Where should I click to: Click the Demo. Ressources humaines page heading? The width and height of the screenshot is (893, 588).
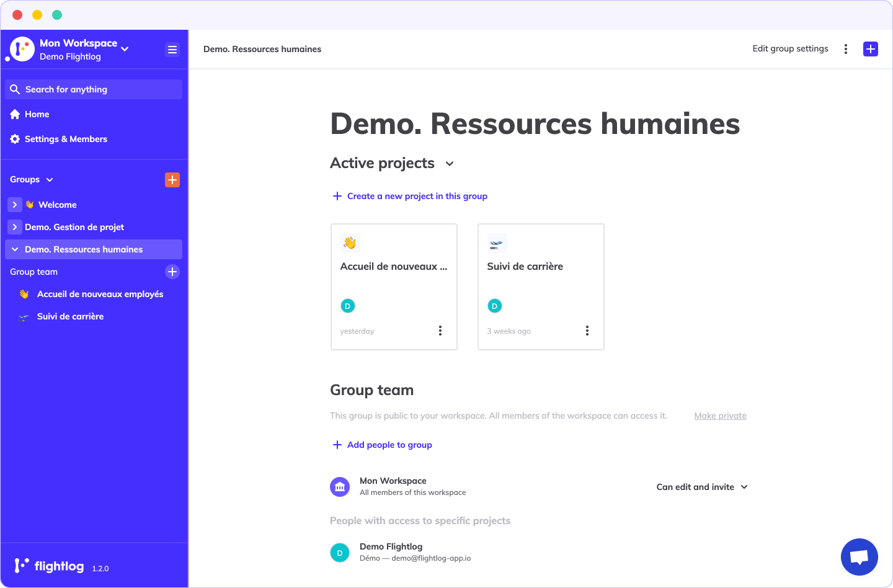coord(535,123)
